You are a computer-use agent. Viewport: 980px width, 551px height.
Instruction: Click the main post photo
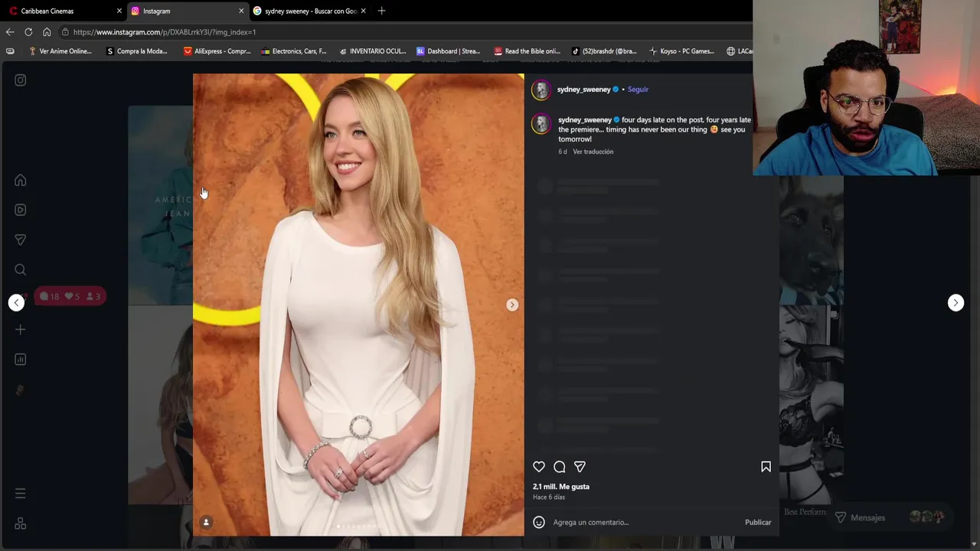point(358,305)
